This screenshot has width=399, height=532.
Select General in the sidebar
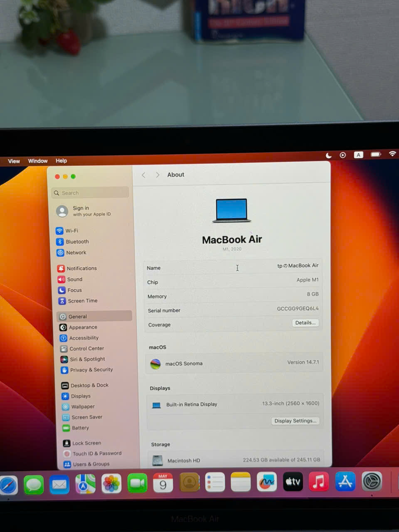click(x=95, y=316)
